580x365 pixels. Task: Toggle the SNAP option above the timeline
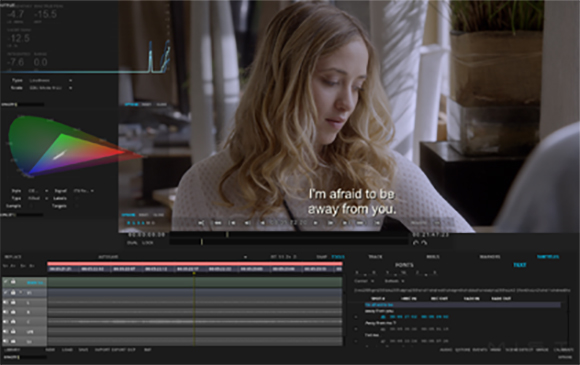(x=321, y=256)
